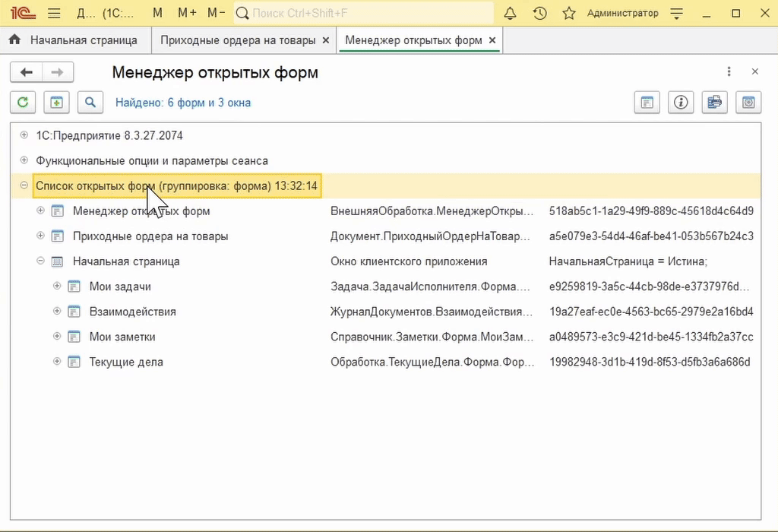The width and height of the screenshot is (778, 532).
Task: Click GUID '19982948-3d1b-419d-8f53-d5fb3a6a686d'
Action: pos(650,362)
